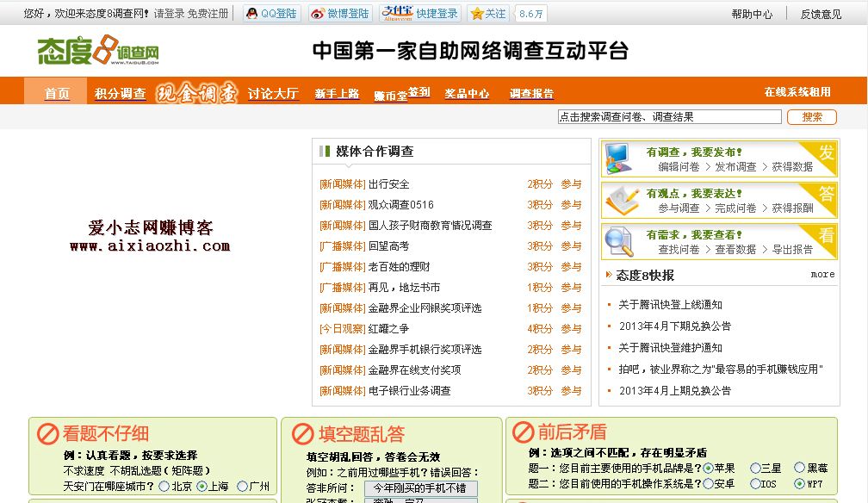Select the IOS radio option
868x503 pixels.
click(755, 483)
